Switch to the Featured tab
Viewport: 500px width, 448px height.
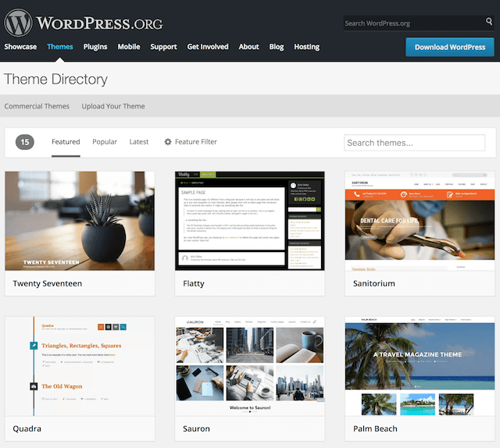click(66, 142)
